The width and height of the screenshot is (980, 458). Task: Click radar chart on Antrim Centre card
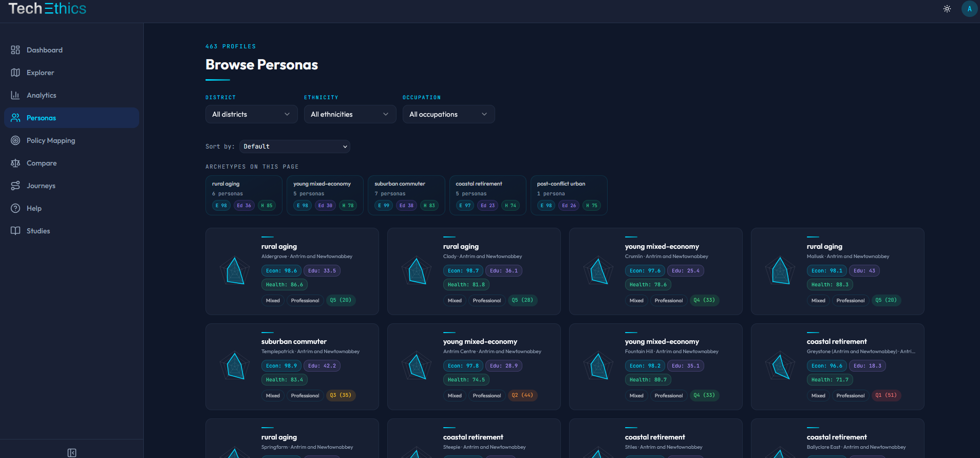click(417, 366)
